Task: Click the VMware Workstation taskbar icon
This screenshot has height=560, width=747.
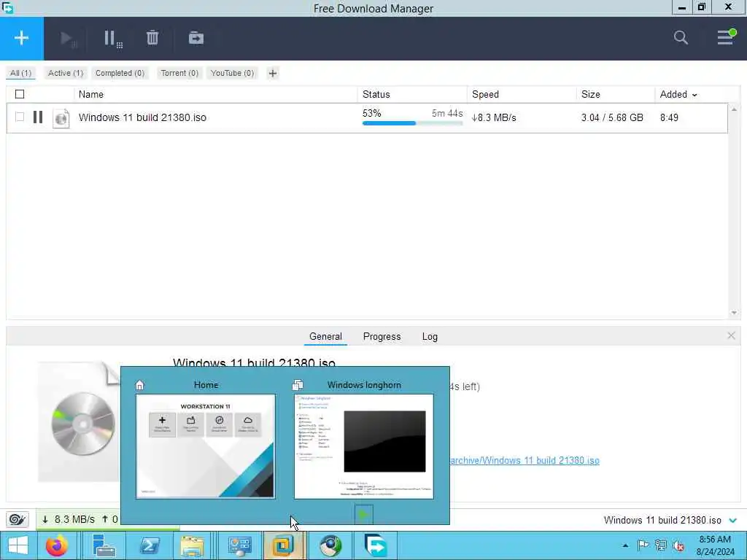Action: pos(283,545)
